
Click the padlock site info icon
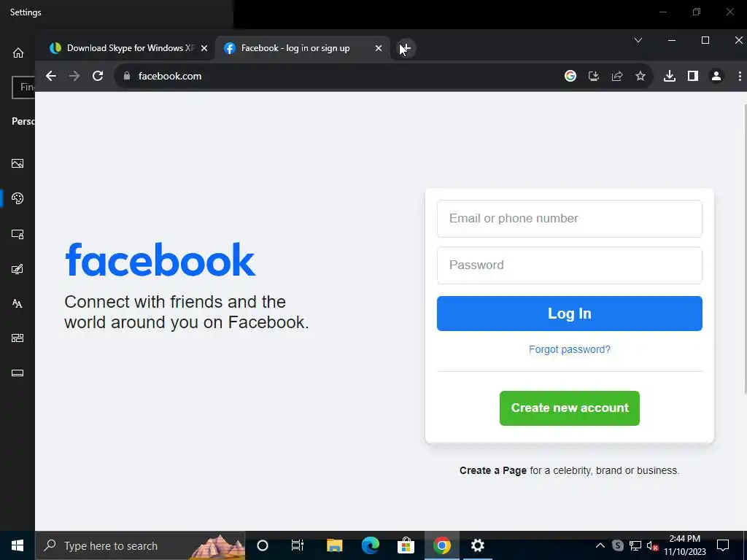(127, 76)
